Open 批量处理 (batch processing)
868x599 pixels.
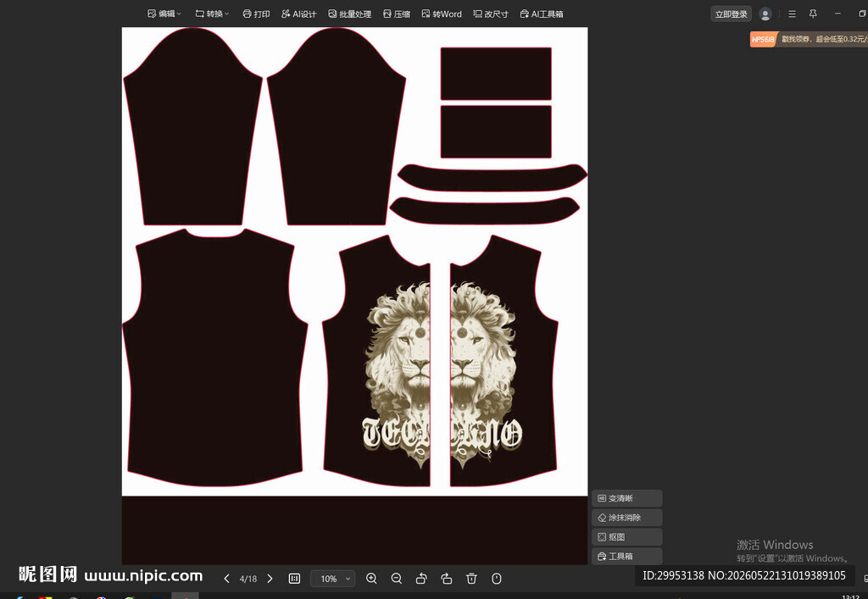pyautogui.click(x=349, y=14)
